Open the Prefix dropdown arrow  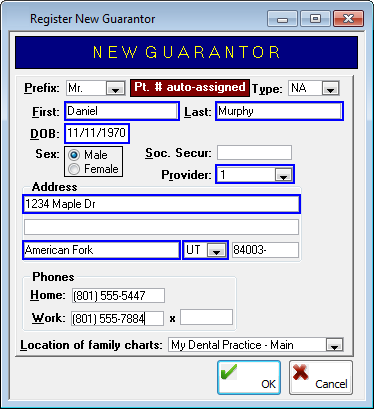tap(115, 88)
